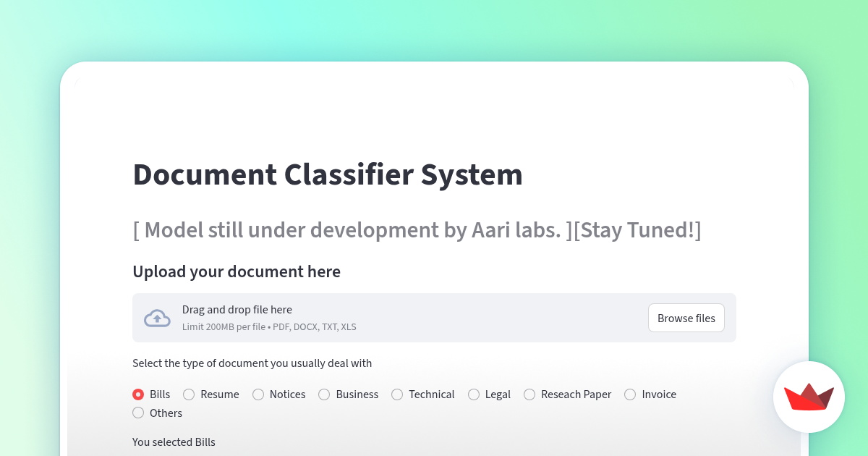Screen dimensions: 868x456
Task: Select the Reseach Paper option
Action: click(x=529, y=394)
